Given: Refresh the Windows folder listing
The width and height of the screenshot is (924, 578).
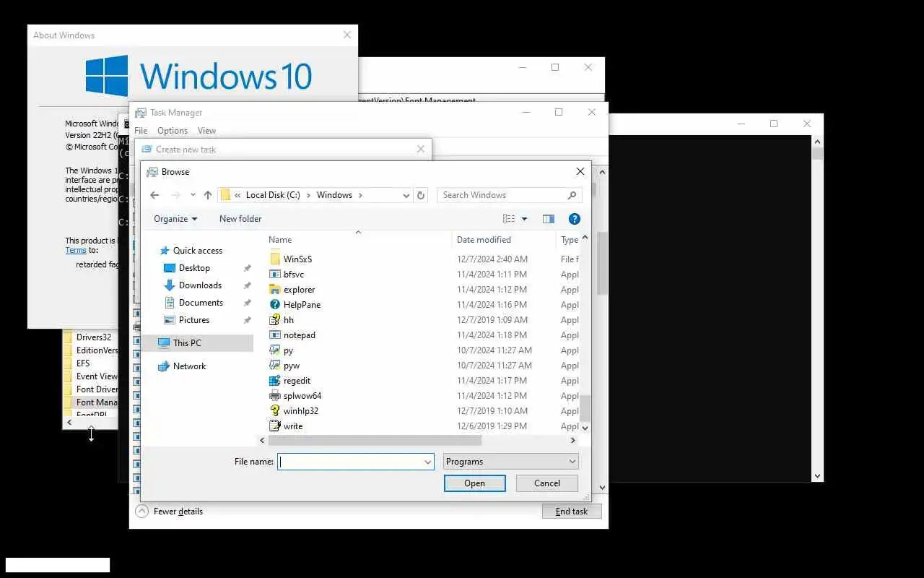Looking at the screenshot, I should click(422, 195).
